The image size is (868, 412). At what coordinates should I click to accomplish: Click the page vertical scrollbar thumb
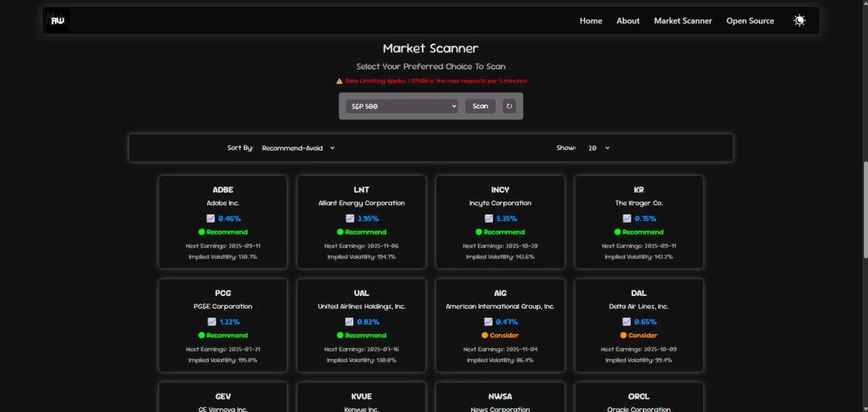pos(865,209)
